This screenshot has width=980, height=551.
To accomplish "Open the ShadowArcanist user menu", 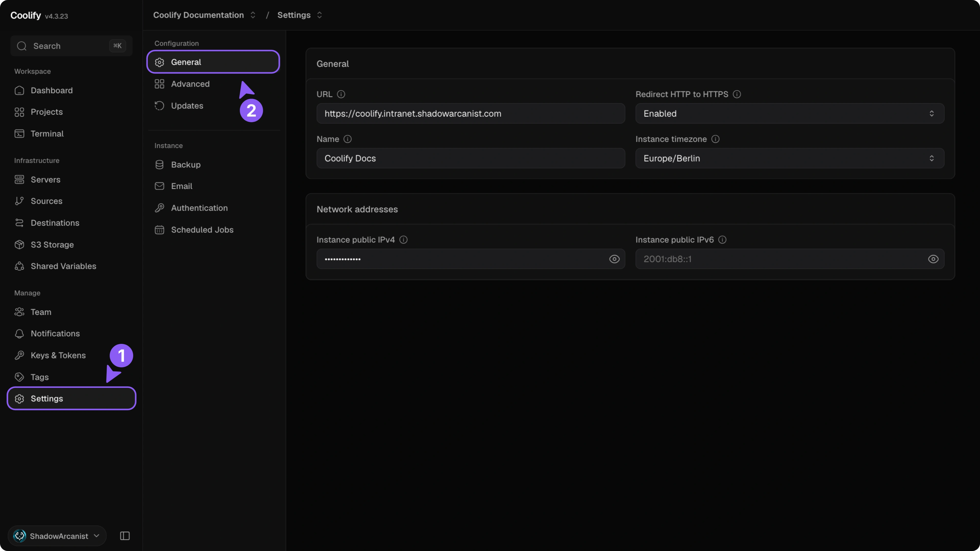I will click(x=57, y=536).
